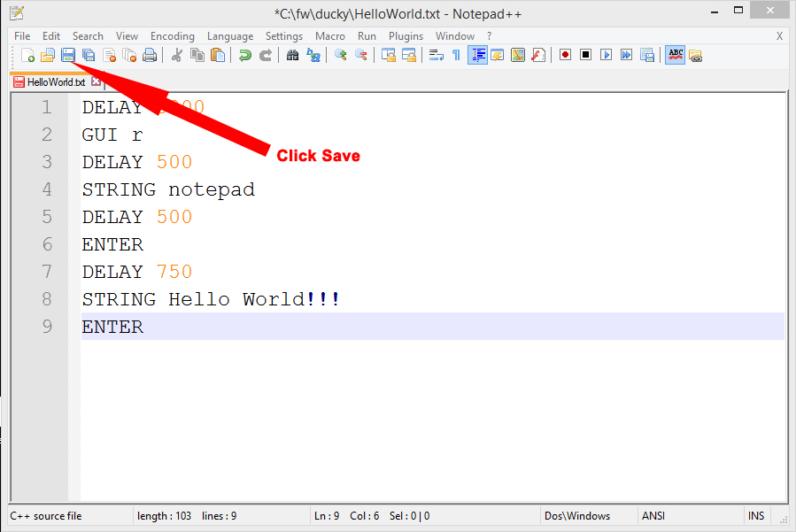Image resolution: width=796 pixels, height=532 pixels.
Task: Click 'ENTER' on highlighted line 9
Action: pyautogui.click(x=112, y=327)
